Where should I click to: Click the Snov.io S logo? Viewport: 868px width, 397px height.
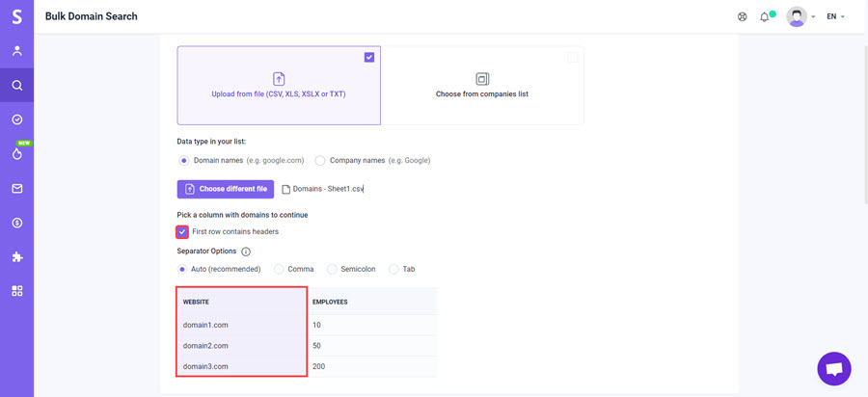click(x=16, y=16)
